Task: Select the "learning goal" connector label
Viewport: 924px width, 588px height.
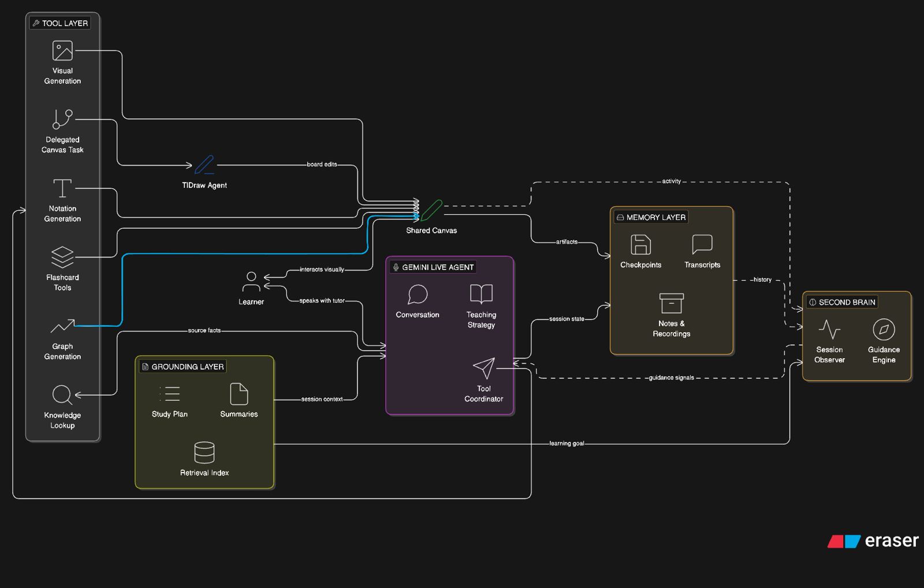Action: click(567, 444)
